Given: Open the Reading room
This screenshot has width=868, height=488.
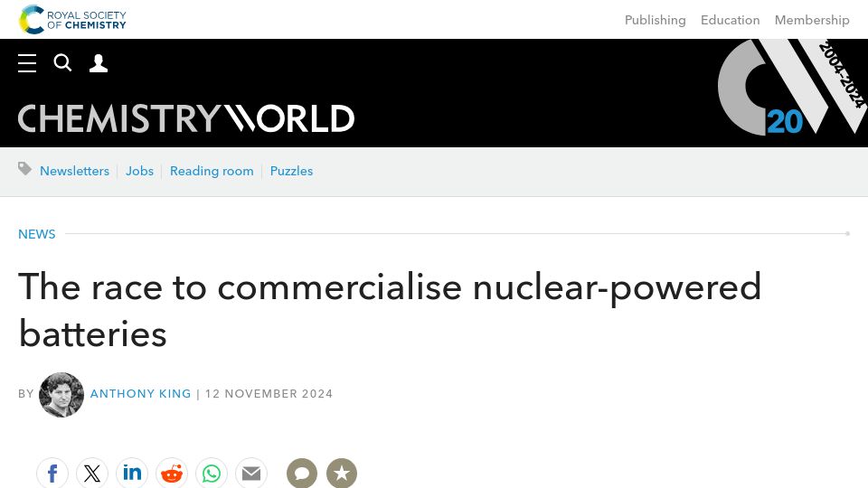Looking at the screenshot, I should click(212, 171).
